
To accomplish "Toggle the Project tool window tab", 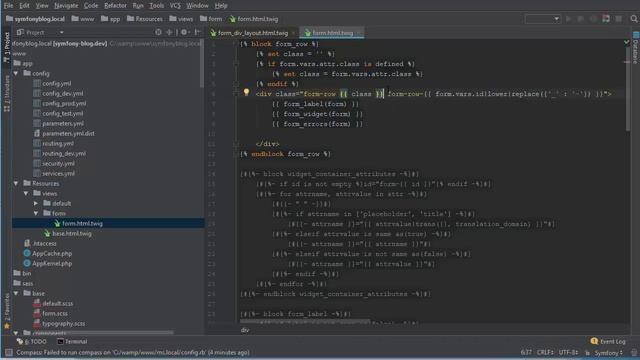I will 7,47.
